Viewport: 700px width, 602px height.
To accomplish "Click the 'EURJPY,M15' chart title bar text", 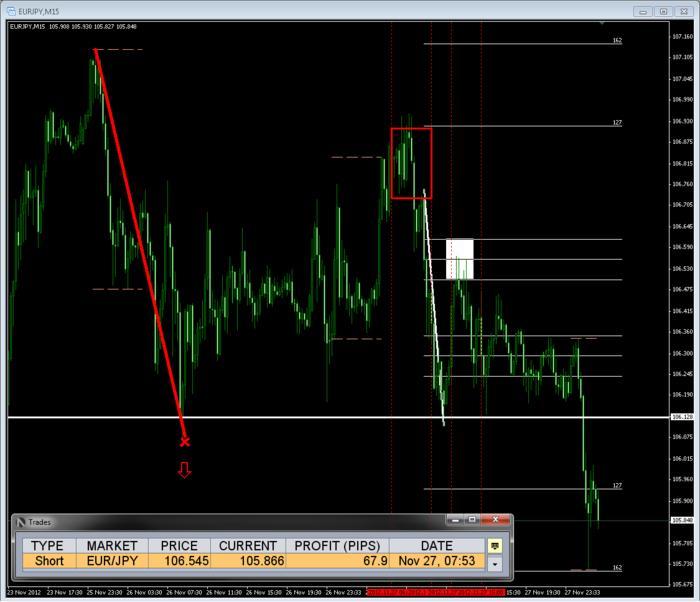I will [38, 11].
